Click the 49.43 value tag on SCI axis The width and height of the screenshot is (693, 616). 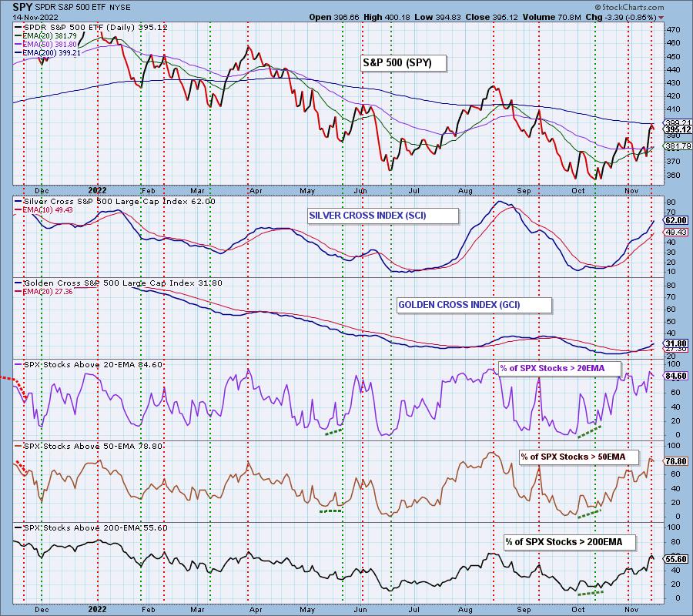tap(676, 232)
